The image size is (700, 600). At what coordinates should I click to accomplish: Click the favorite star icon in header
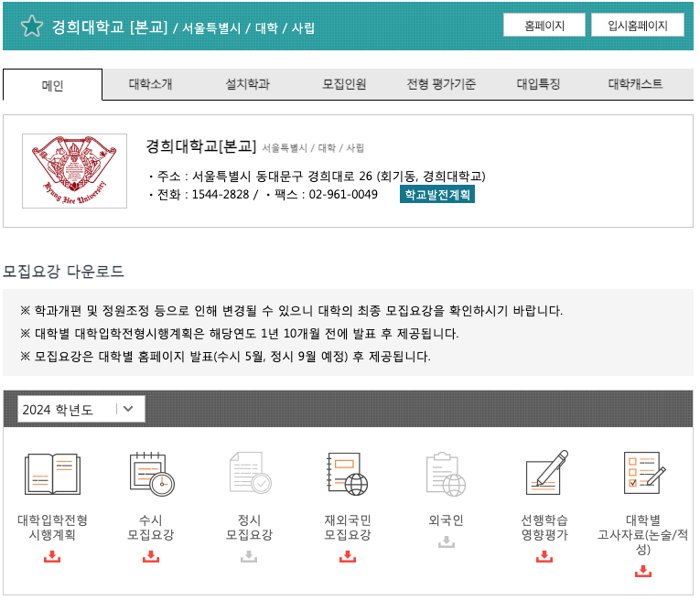32,26
